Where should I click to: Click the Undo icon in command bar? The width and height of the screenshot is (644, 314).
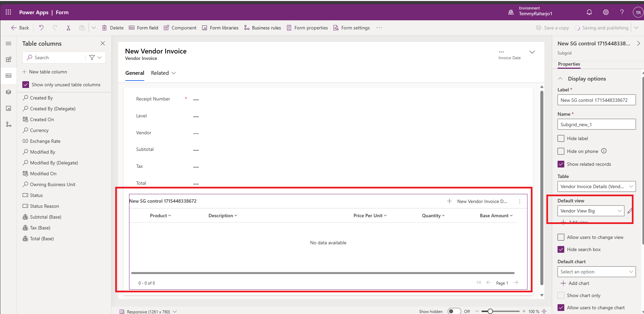tap(41, 28)
